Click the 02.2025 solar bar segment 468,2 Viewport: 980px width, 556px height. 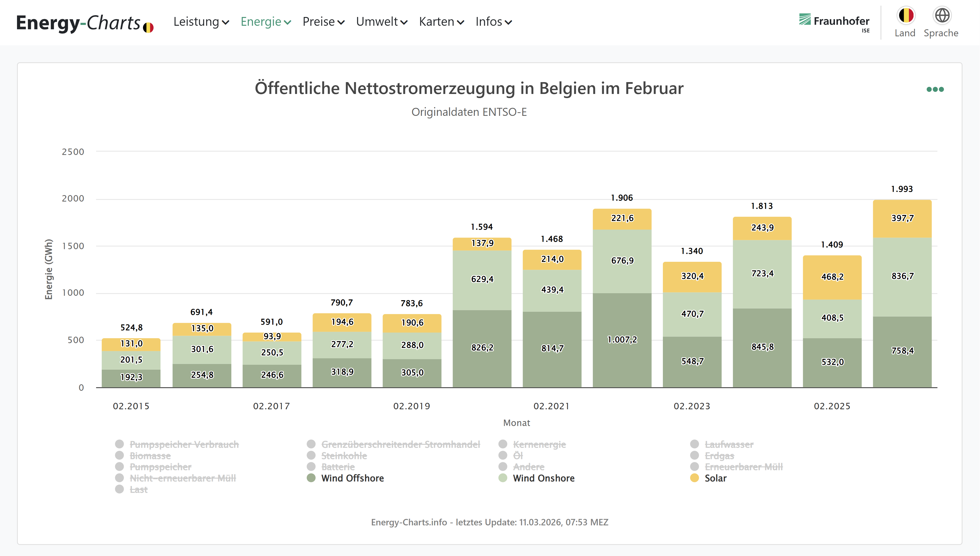click(x=832, y=277)
